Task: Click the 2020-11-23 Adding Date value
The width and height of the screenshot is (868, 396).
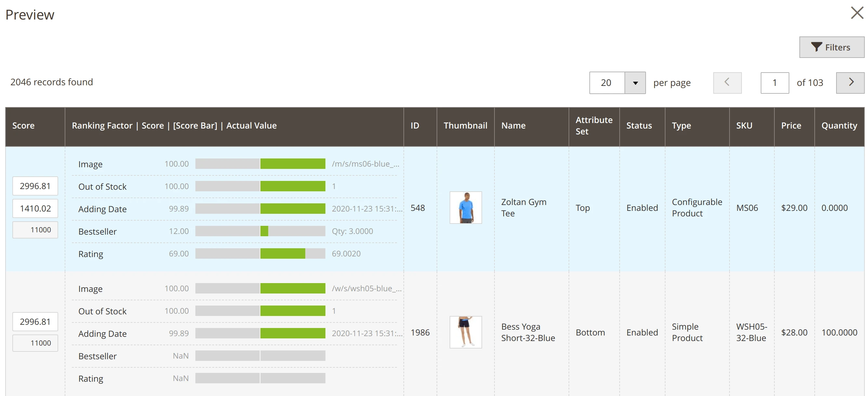Action: tap(367, 209)
